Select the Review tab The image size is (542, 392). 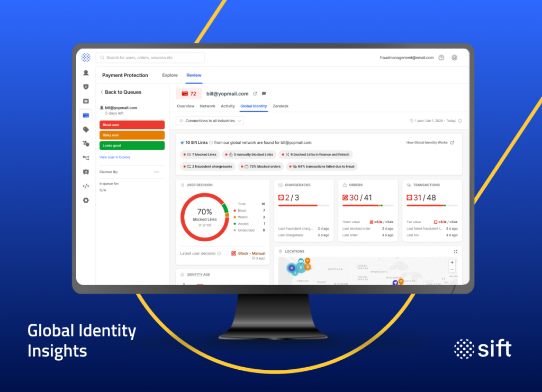[x=194, y=75]
